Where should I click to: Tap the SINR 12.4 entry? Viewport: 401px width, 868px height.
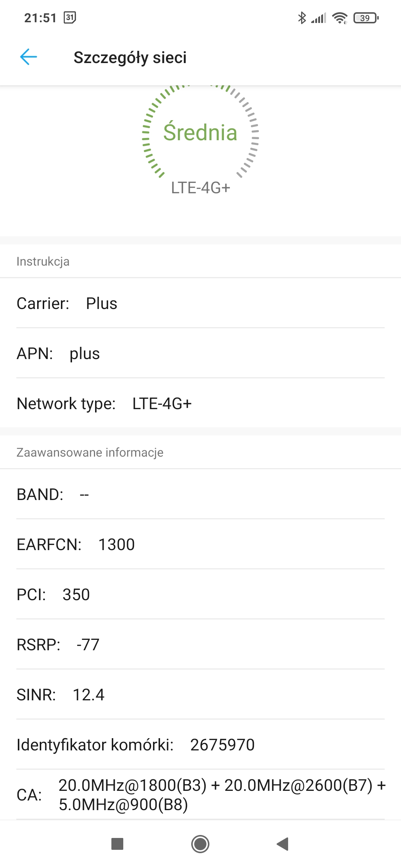click(200, 695)
